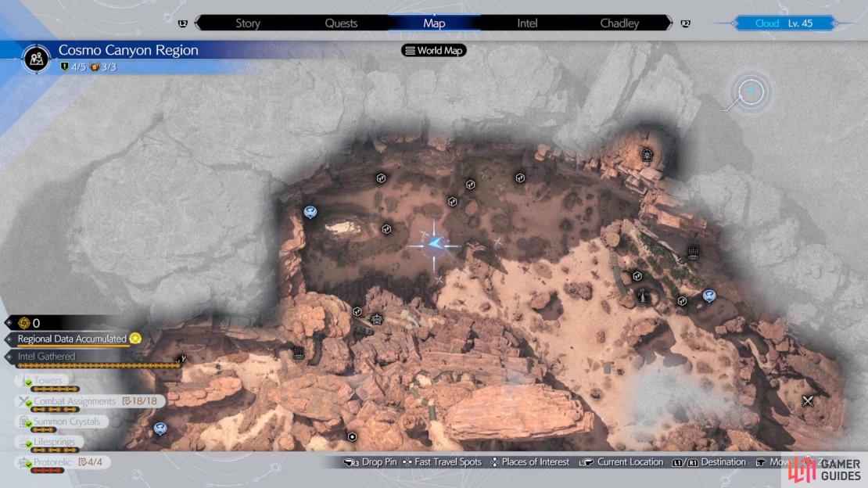Image resolution: width=868 pixels, height=488 pixels.
Task: Click the white dotted hexagon marker at map bottom
Action: [x=352, y=437]
